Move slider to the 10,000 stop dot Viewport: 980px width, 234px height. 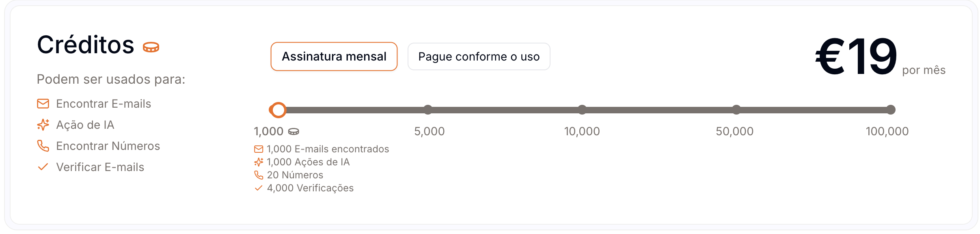coord(582,110)
